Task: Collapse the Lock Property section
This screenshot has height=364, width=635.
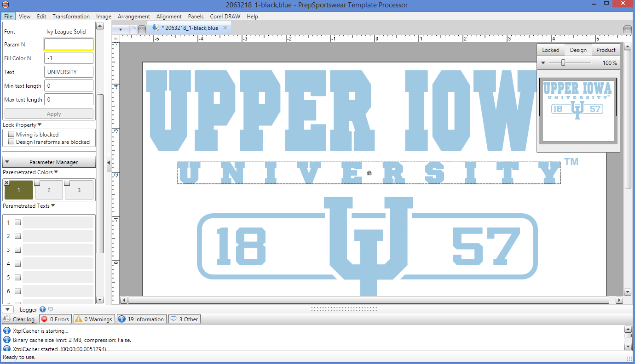Action: click(x=40, y=125)
